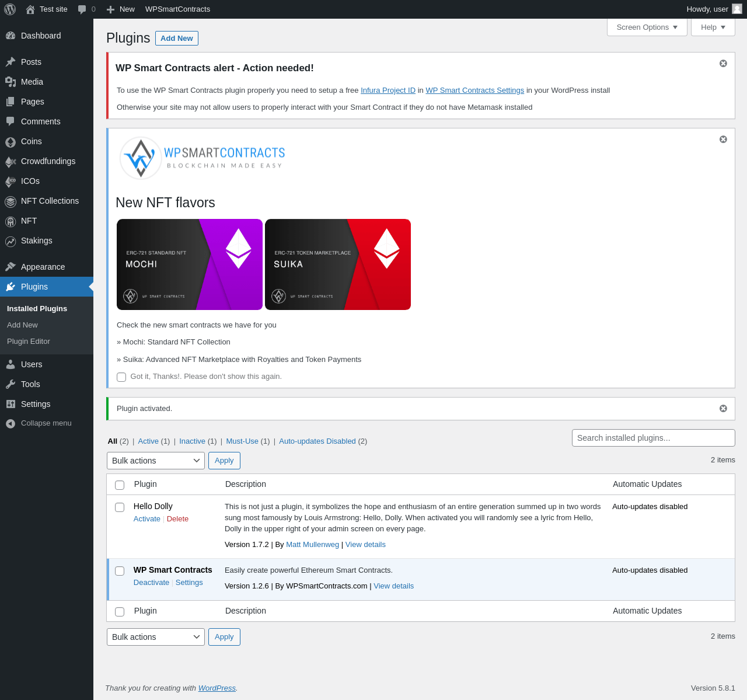Click the Appearance paintbrush icon
Image resolution: width=747 pixels, height=700 pixels.
(x=11, y=267)
